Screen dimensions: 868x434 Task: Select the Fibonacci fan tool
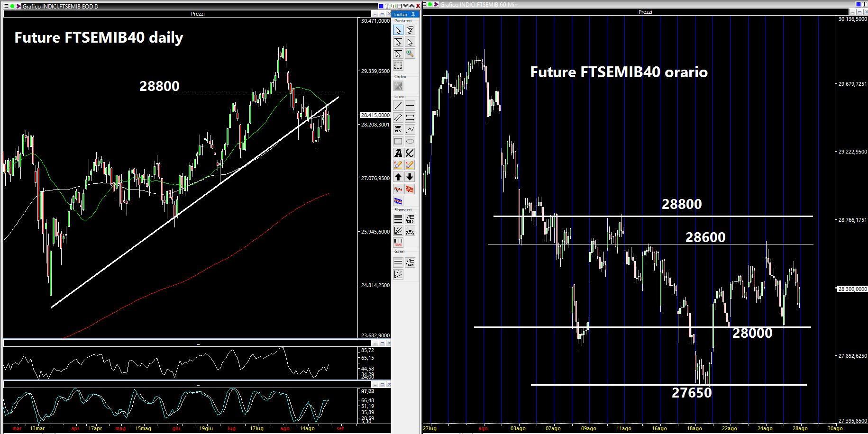398,231
